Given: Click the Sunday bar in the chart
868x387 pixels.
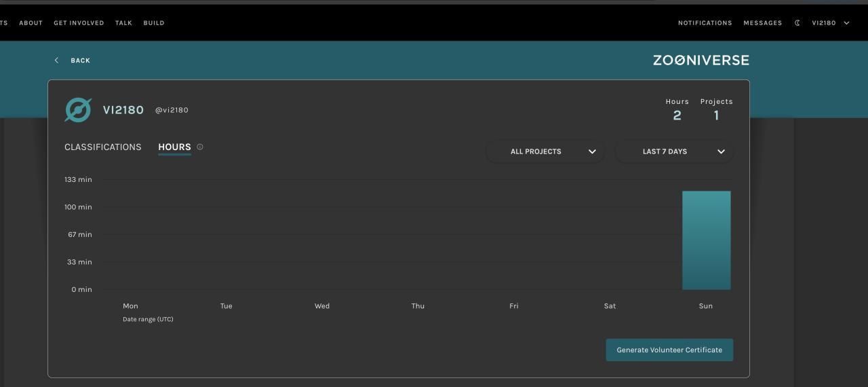Looking at the screenshot, I should [x=706, y=240].
